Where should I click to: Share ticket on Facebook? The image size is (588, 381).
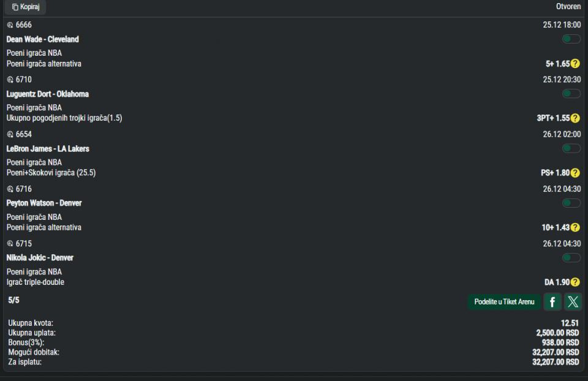pyautogui.click(x=552, y=301)
